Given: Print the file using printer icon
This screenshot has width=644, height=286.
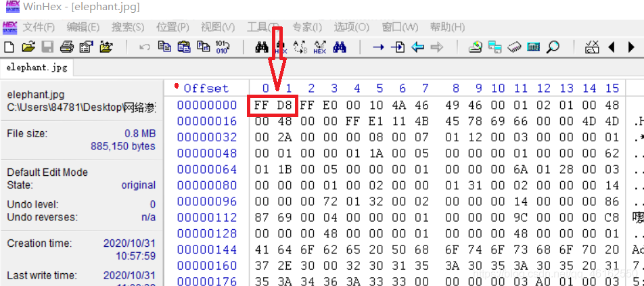Looking at the screenshot, I should pyautogui.click(x=66, y=47).
